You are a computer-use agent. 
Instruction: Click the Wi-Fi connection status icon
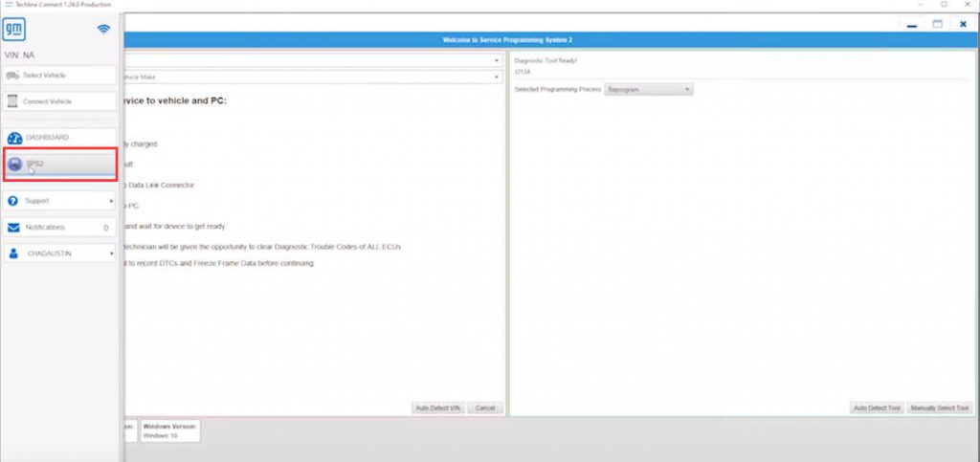coord(103,31)
